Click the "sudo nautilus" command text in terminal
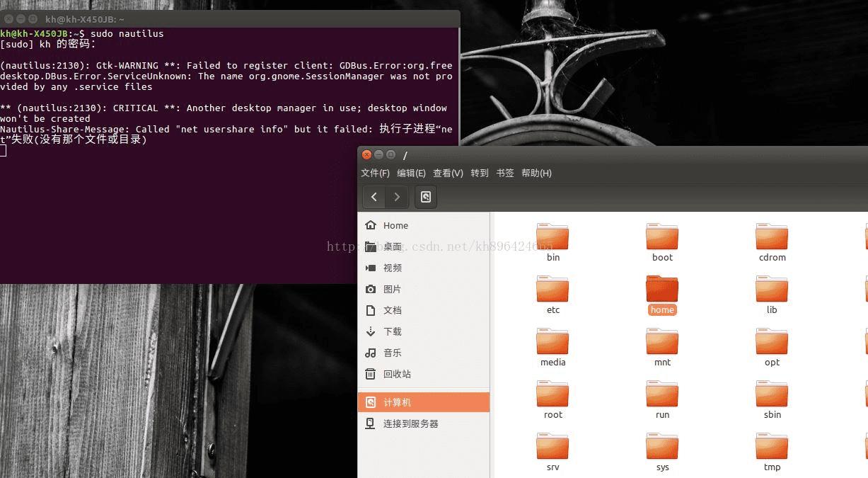This screenshot has width=868, height=478. pos(127,33)
